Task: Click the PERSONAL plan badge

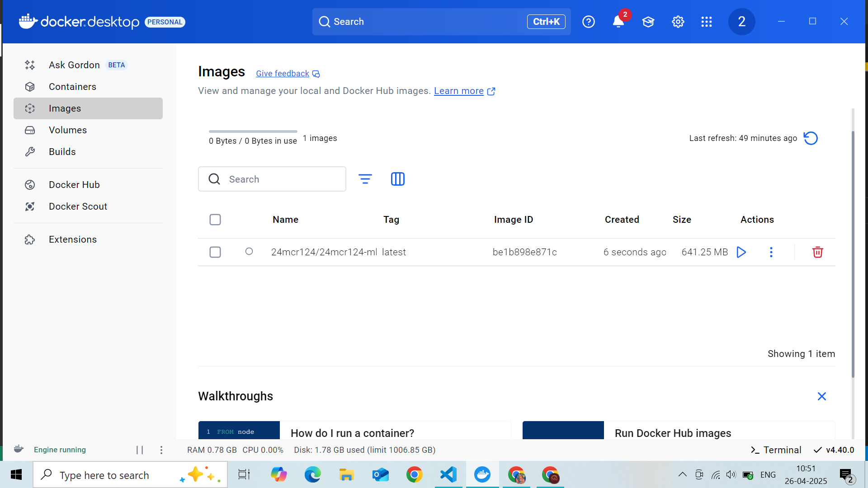Action: click(x=165, y=22)
